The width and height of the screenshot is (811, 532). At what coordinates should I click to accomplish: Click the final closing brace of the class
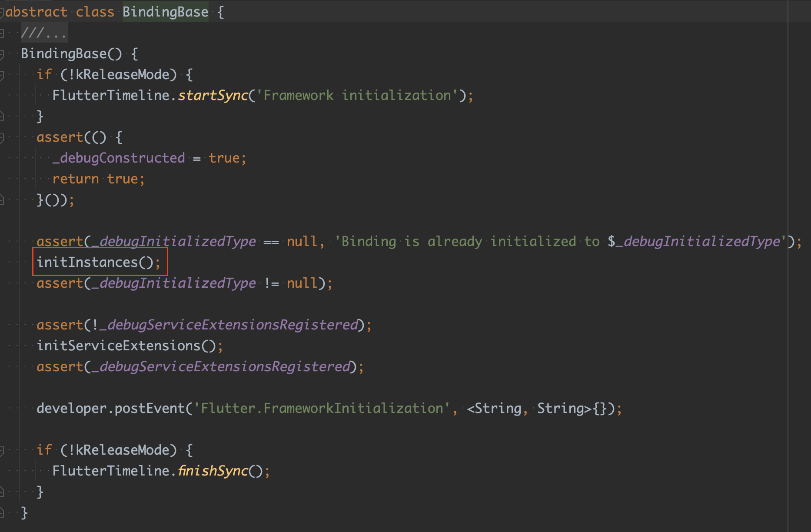pyautogui.click(x=25, y=513)
